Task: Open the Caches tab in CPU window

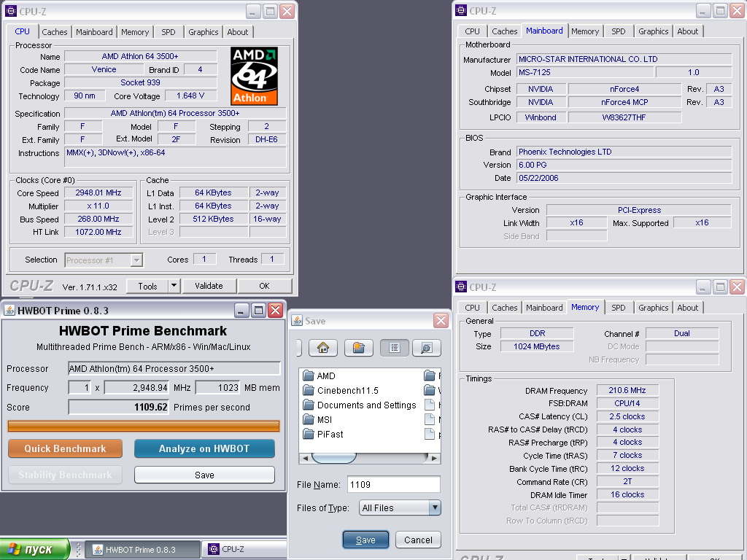Action: [54, 32]
